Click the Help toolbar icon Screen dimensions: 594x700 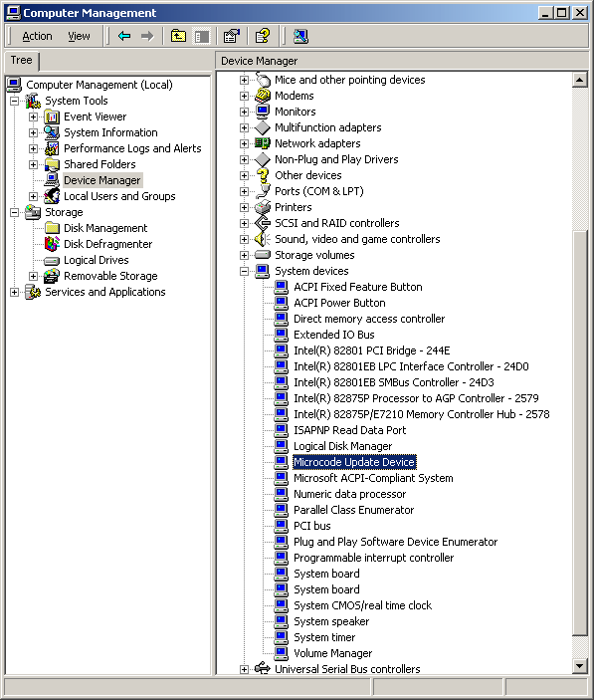tap(263, 36)
